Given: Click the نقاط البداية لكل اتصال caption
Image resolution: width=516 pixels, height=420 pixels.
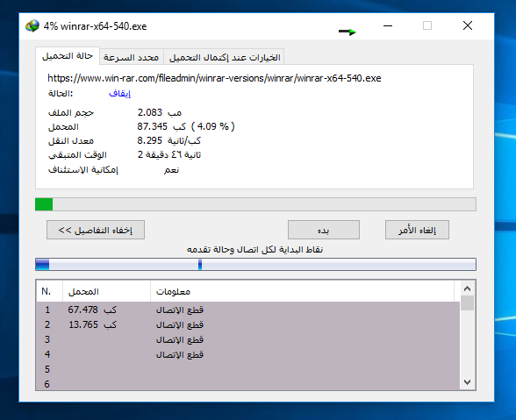Looking at the screenshot, I should (255, 250).
